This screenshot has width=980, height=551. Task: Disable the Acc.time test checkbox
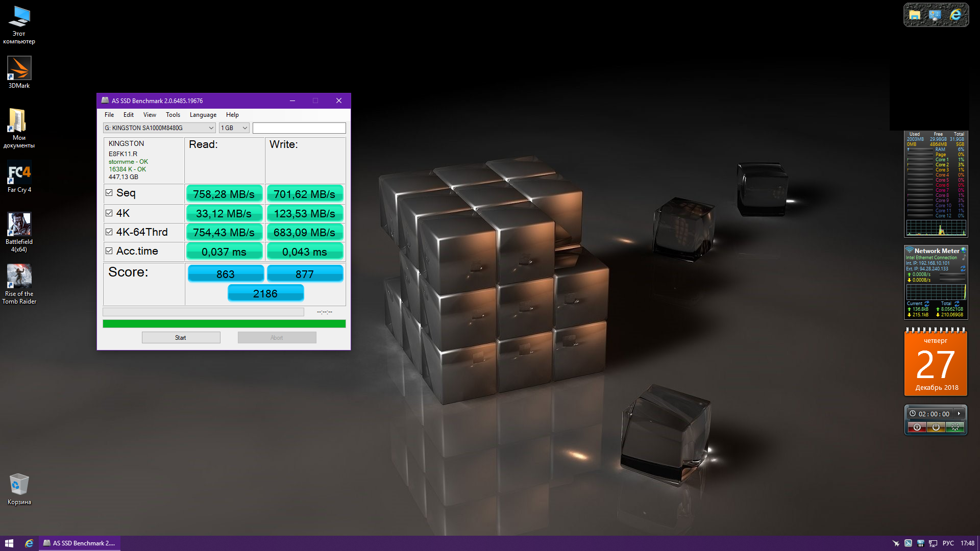(109, 251)
